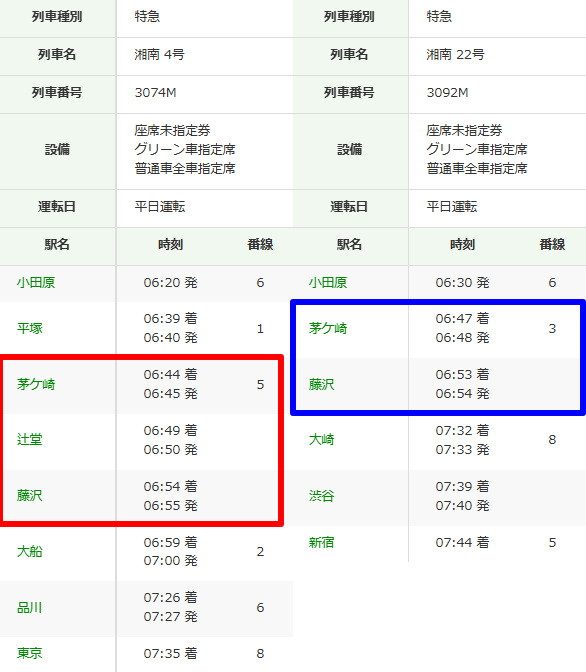
Task: Click 07:26 着 time for 品川
Action: pos(171,597)
